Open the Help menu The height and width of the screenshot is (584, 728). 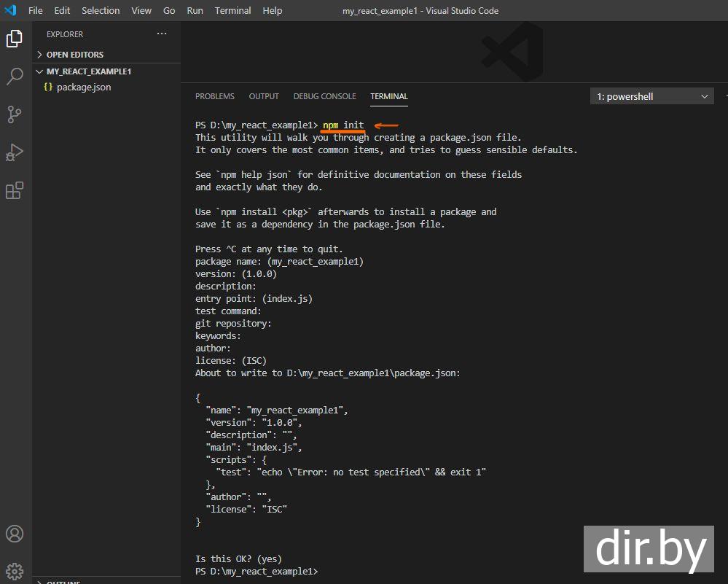(x=272, y=11)
